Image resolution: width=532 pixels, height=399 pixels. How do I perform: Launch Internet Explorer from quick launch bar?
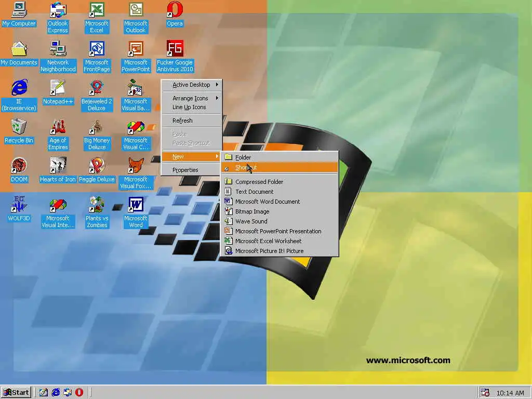56,393
